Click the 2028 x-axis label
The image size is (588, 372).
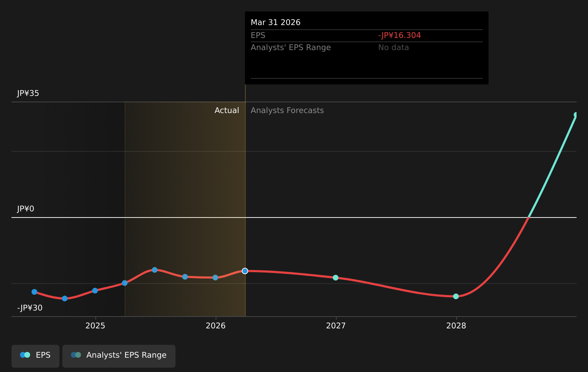456,326
